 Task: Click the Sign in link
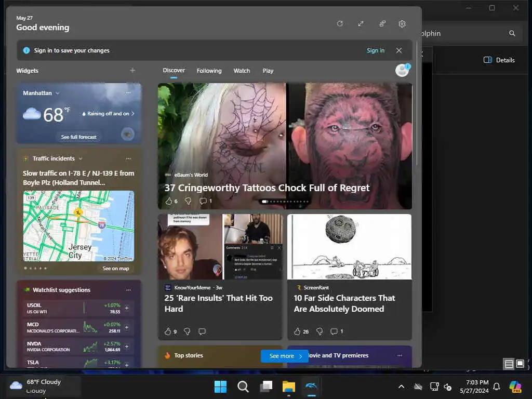(375, 50)
